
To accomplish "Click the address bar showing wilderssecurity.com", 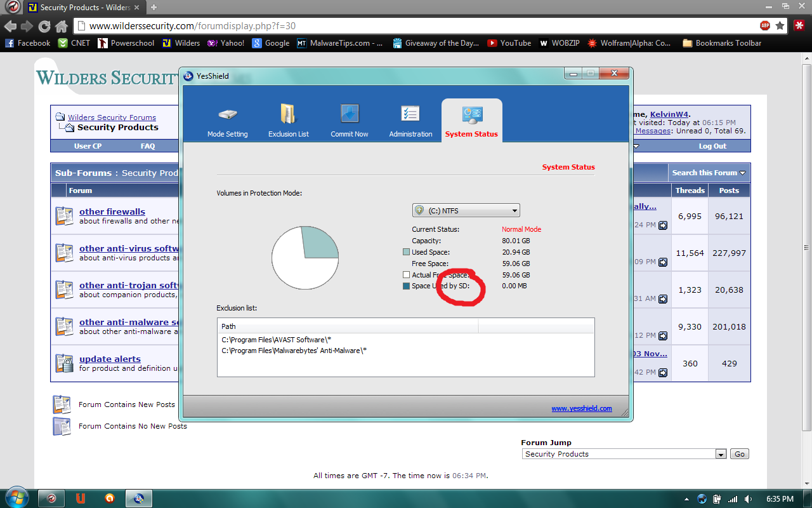I will click(x=416, y=26).
